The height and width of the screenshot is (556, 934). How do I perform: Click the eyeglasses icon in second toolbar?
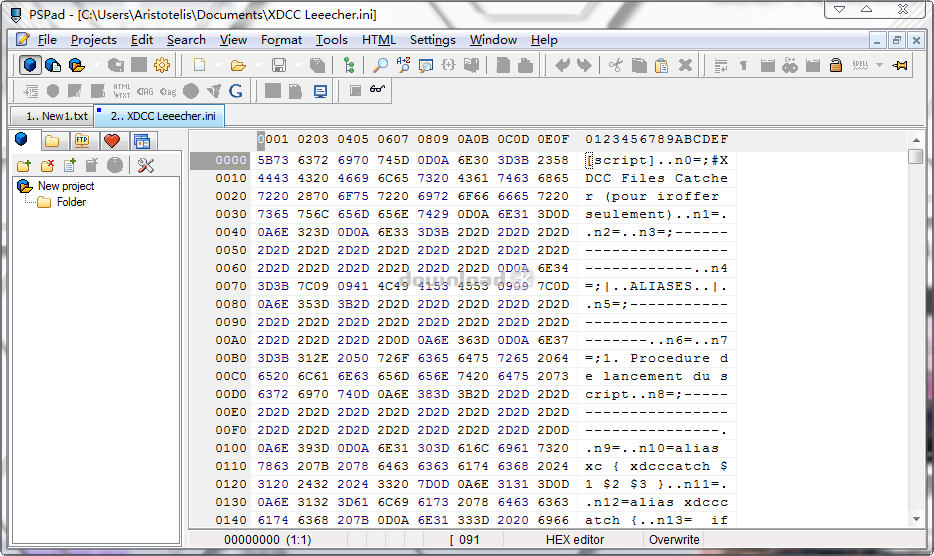coord(378,89)
